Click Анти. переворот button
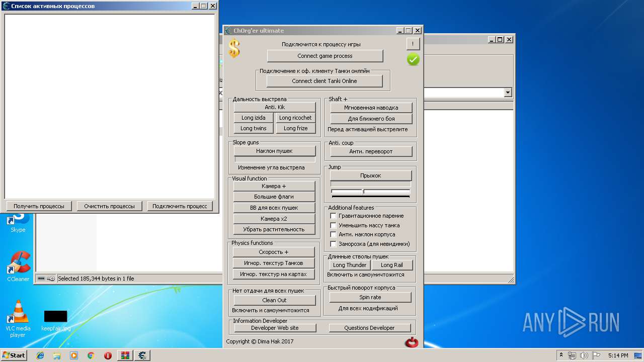Screen dimensions: 644x362 pyautogui.click(x=371, y=151)
